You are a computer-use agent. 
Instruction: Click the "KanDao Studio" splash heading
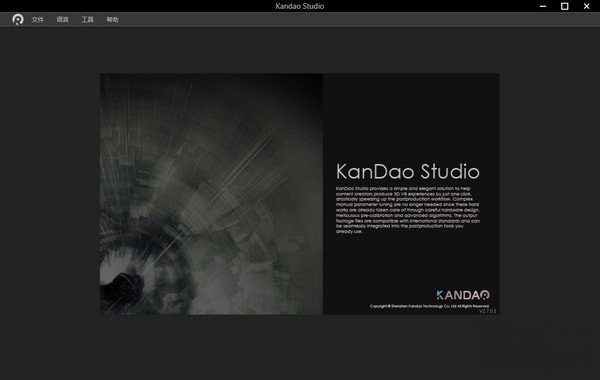(x=408, y=171)
